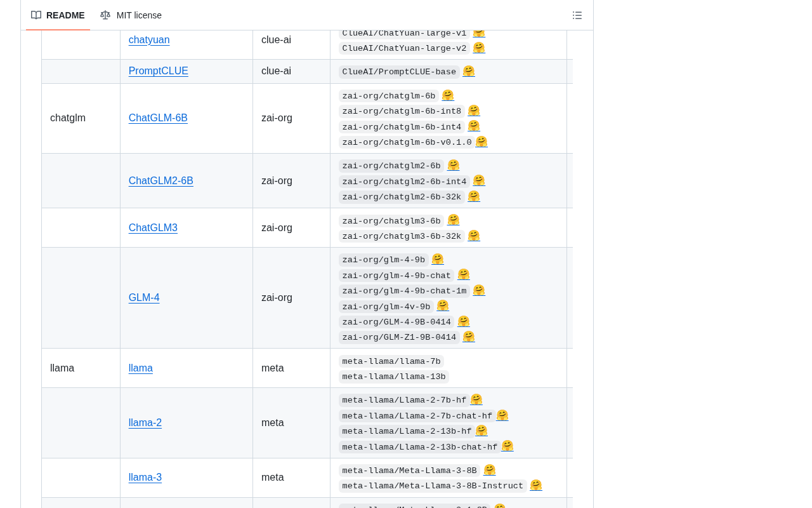
Task: Click the 'meta-llama/Meta-Llama-3-8B-Instruct' code label
Action: [x=433, y=486]
